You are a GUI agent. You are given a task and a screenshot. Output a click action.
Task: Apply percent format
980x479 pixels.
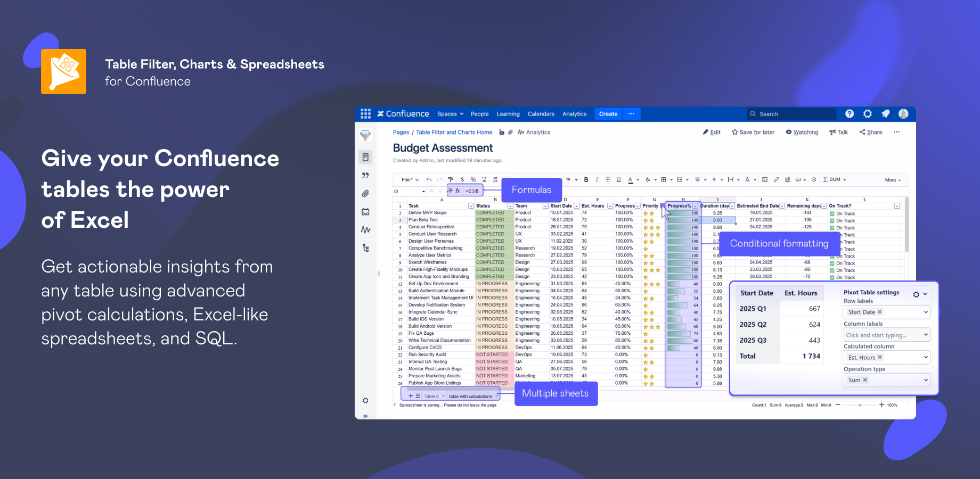473,179
